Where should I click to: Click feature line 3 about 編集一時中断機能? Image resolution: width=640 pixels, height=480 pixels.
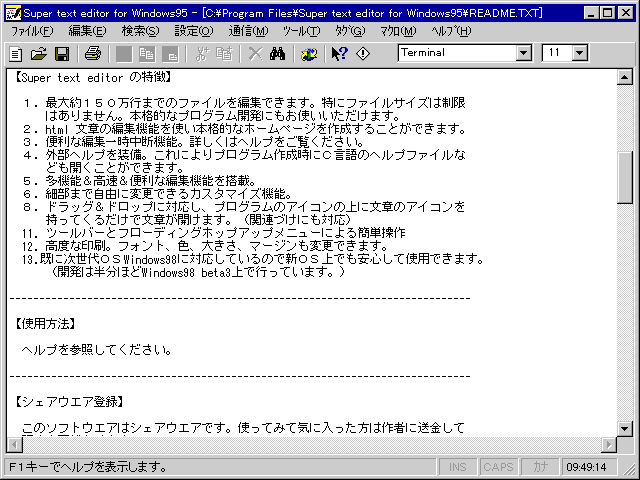193,142
